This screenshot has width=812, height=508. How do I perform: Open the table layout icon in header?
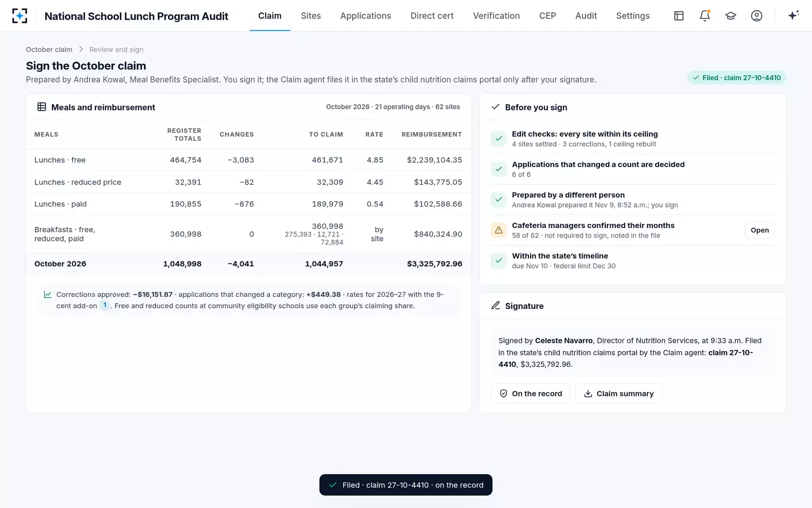point(679,16)
